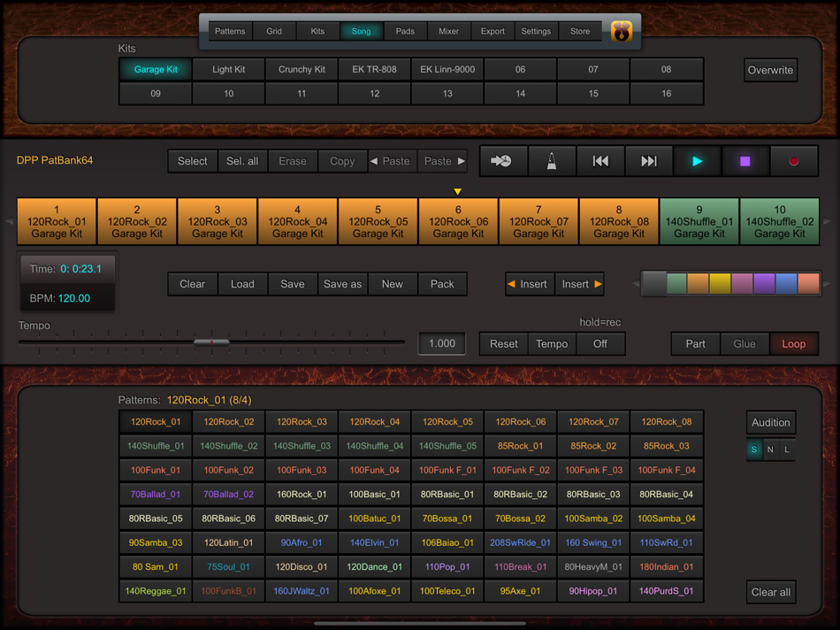The image size is (840, 630).
Task: Toggle the Part mode button
Action: tap(696, 344)
